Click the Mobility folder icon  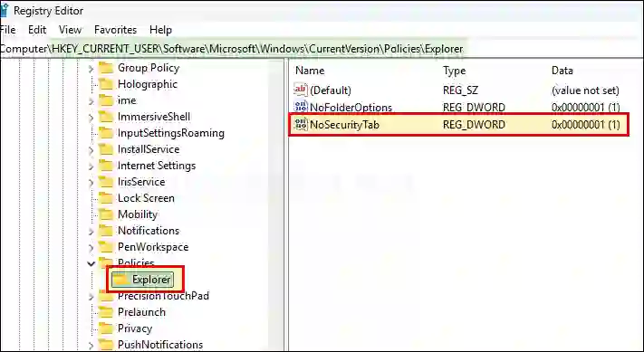[106, 214]
